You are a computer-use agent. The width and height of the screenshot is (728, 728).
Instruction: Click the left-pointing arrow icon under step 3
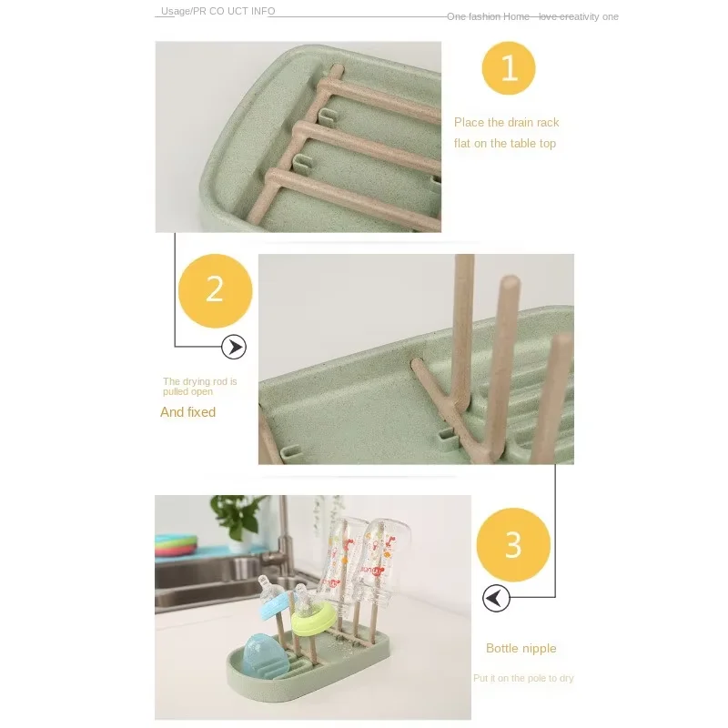click(496, 598)
